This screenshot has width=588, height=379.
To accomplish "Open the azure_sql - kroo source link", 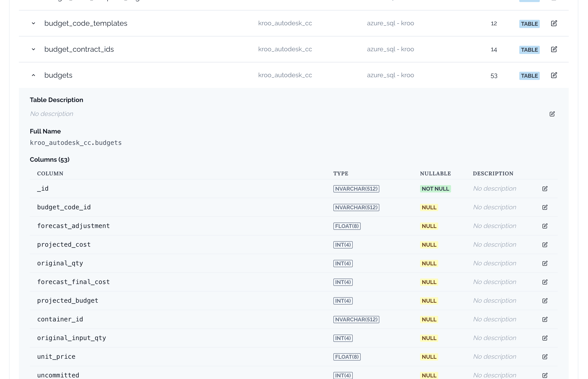I will coord(390,75).
